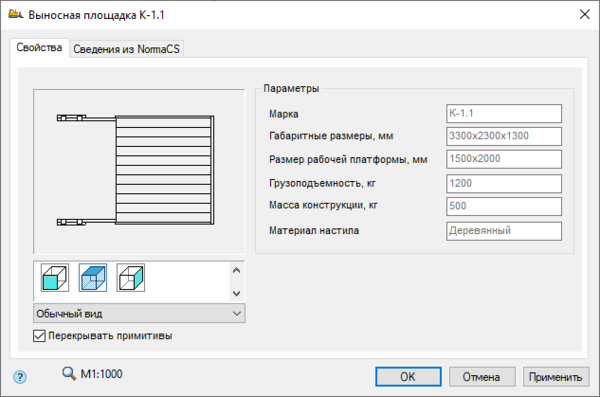Image resolution: width=600 pixels, height=397 pixels.
Task: Toggle Перекрывать примитивы checkbox
Action: pyautogui.click(x=39, y=336)
